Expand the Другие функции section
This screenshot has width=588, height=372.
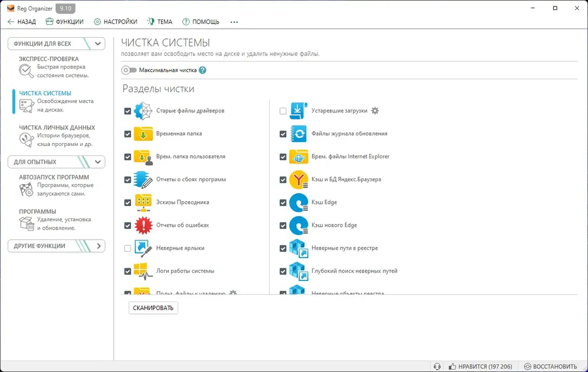pos(56,246)
